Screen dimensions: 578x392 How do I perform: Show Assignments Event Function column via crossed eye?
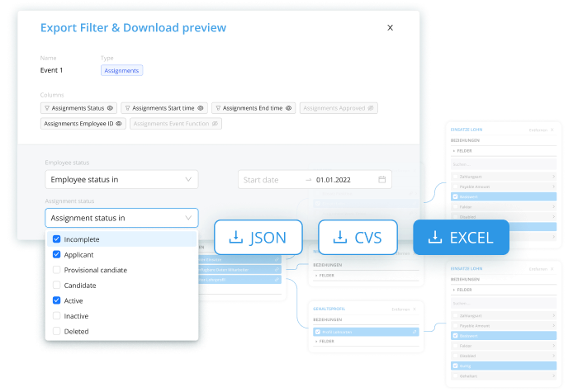(215, 124)
